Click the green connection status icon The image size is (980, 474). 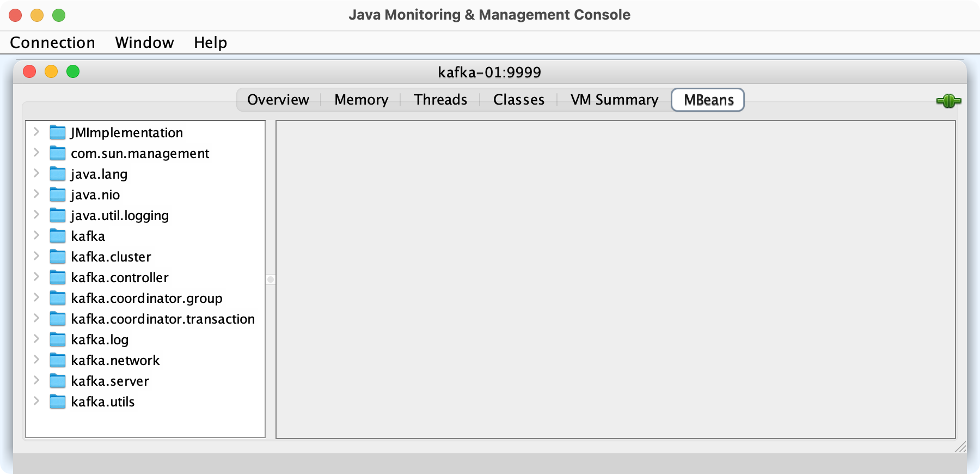(x=948, y=101)
